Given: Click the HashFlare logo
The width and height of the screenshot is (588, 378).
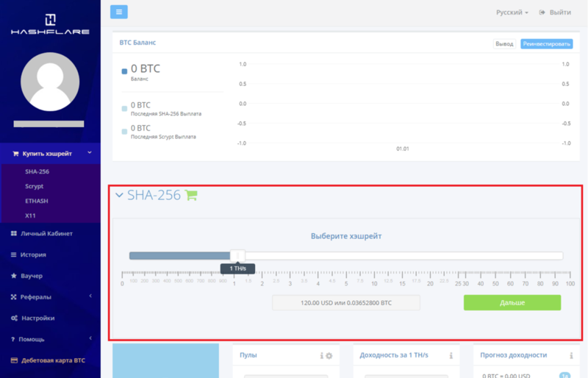Looking at the screenshot, I should (50, 24).
